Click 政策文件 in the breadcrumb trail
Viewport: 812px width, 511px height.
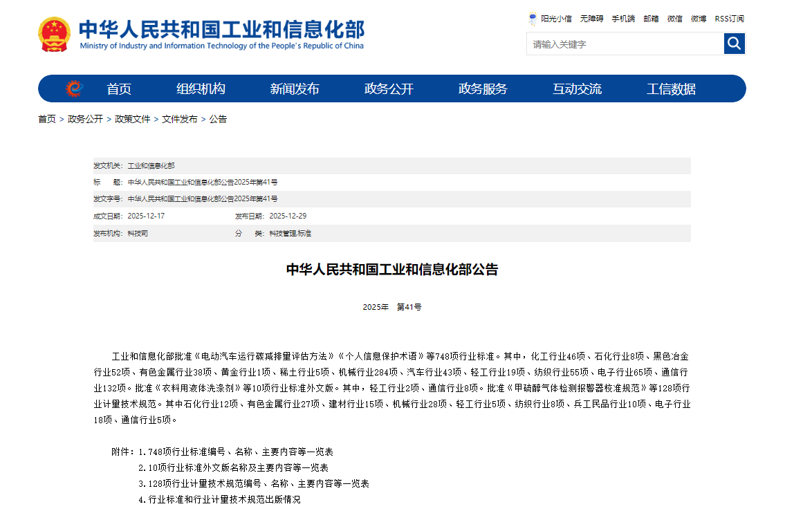coord(132,119)
